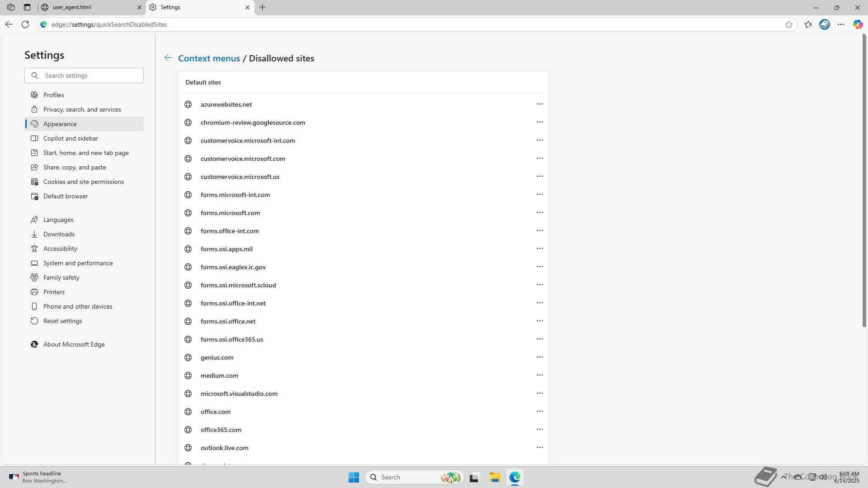
Task: Open the About Microsoft Edge page
Action: point(74,344)
